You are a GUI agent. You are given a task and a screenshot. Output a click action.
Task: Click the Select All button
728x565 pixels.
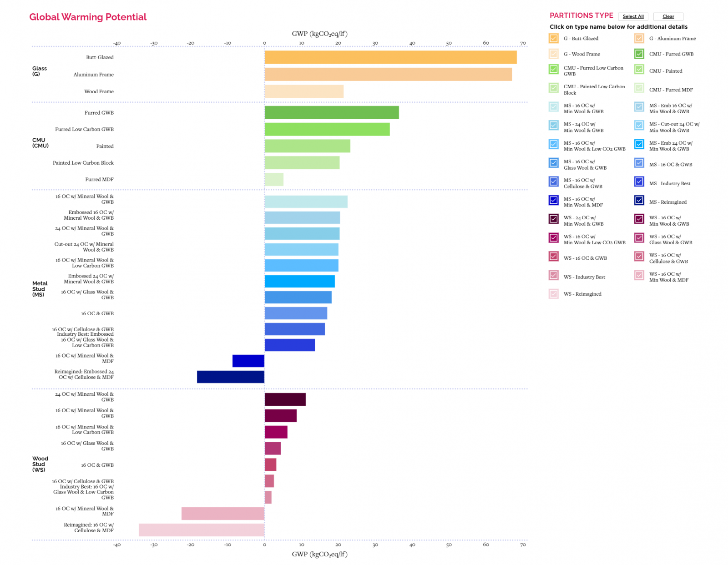(633, 16)
